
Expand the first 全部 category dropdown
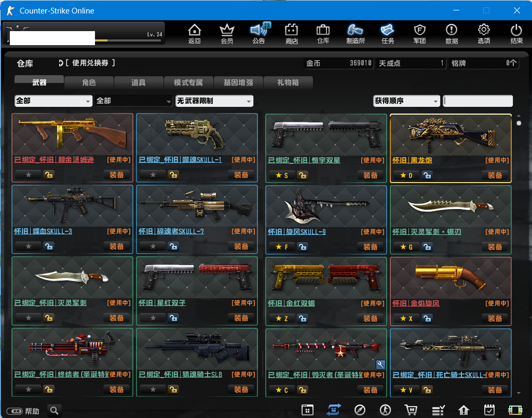[53, 101]
